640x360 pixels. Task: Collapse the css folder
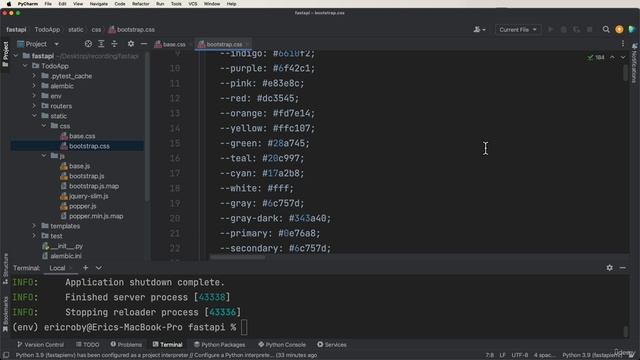[44, 126]
